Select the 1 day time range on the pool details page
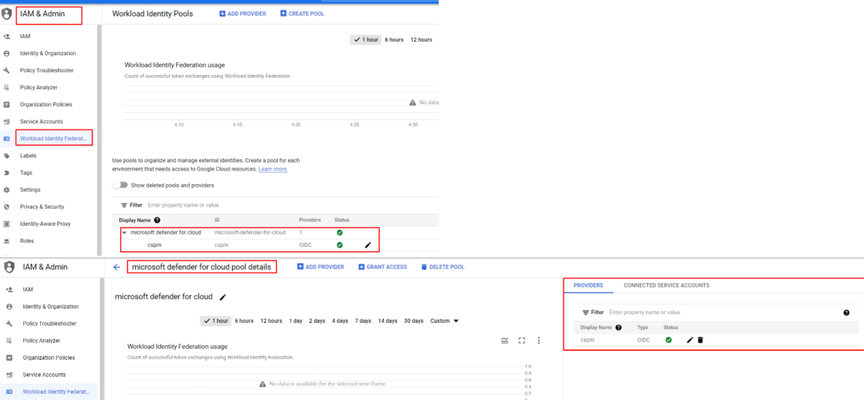 pos(295,321)
